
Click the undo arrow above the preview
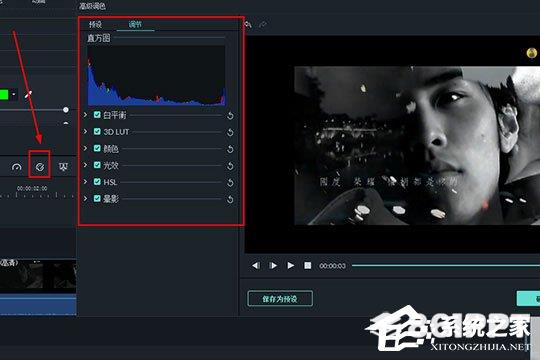coord(248,24)
